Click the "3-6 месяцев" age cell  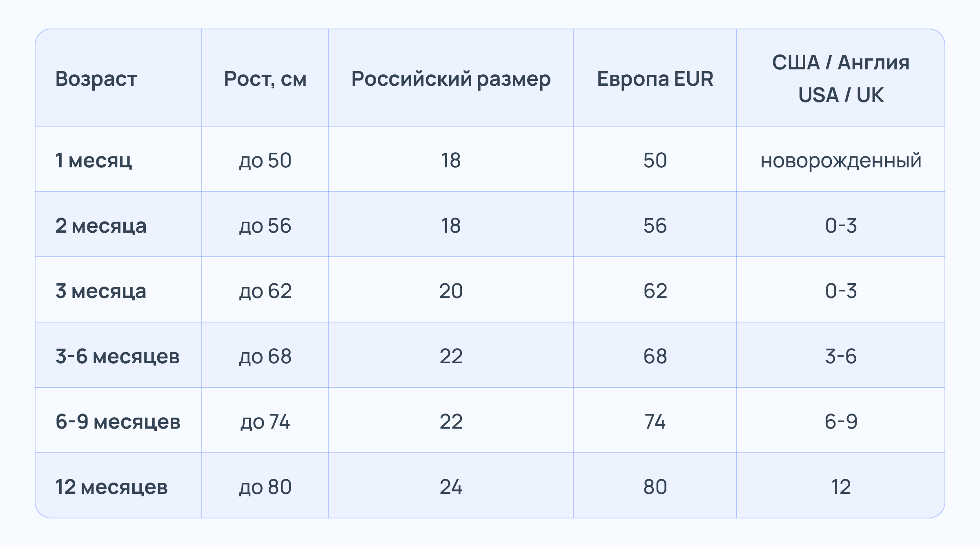coord(118,356)
